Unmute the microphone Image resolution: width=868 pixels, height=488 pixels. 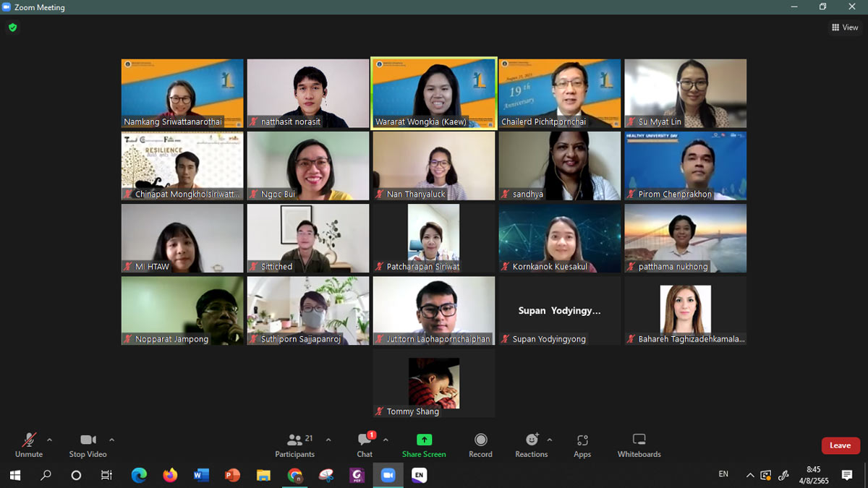point(29,445)
